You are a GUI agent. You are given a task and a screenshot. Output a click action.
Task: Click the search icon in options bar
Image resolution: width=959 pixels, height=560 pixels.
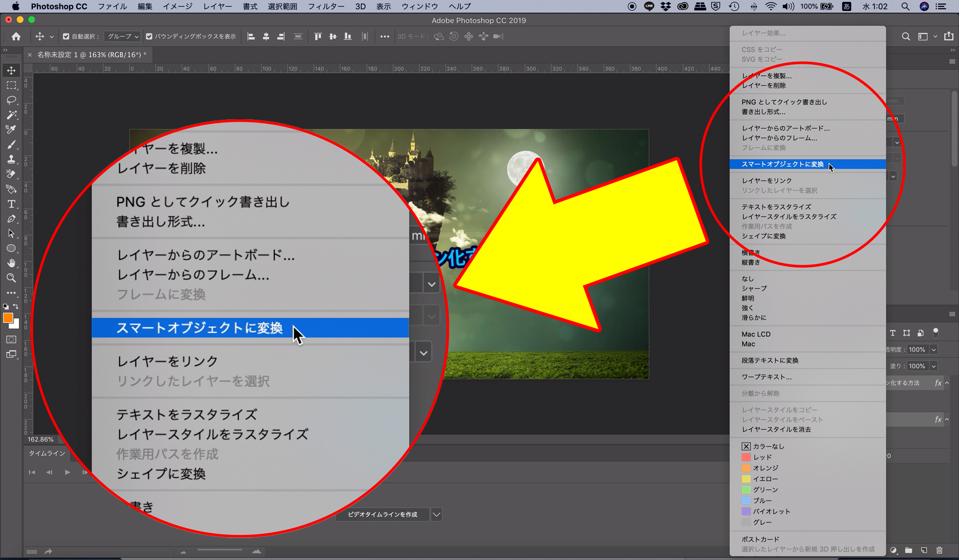click(x=906, y=36)
